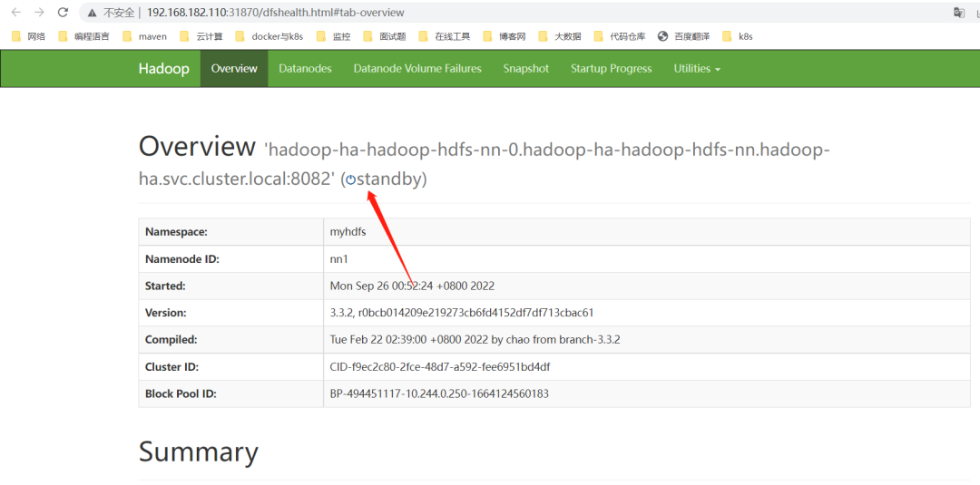Click the Compiled row label
The image size is (980, 485).
[x=171, y=340]
